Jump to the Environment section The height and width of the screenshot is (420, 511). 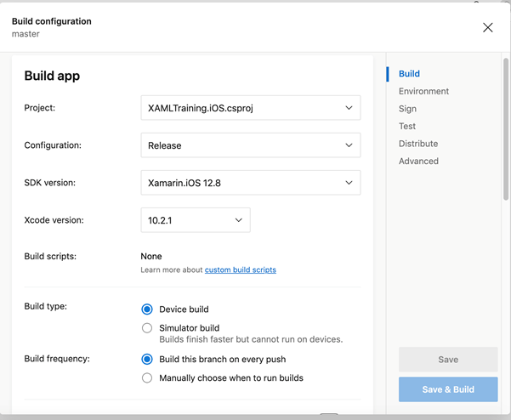point(423,91)
